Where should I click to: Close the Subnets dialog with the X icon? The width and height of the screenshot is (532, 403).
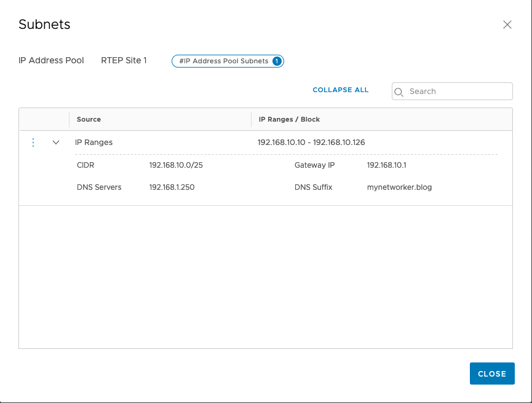507,25
